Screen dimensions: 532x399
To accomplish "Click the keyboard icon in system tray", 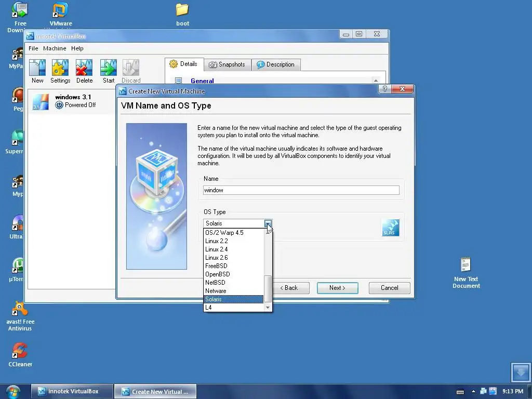I will [460, 392].
